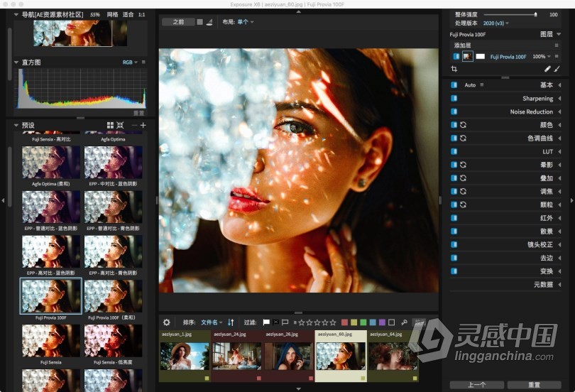The image size is (575, 392).
Task: Select aeziyuan_24.jpg thumbnail in filmstrip
Action: (237, 356)
